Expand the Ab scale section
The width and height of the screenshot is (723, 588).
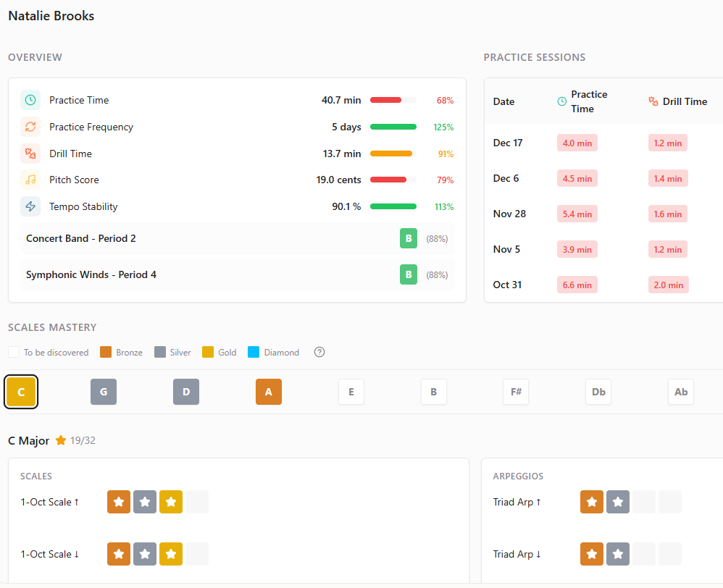(x=681, y=391)
